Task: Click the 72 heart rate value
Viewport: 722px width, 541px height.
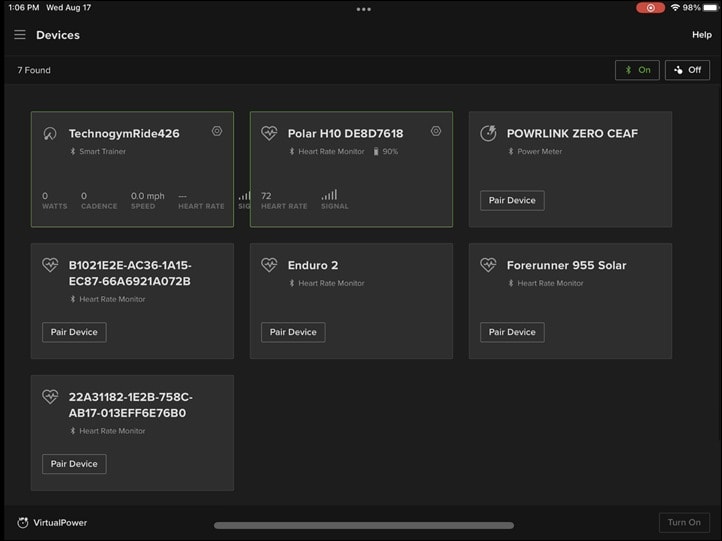Action: point(266,196)
